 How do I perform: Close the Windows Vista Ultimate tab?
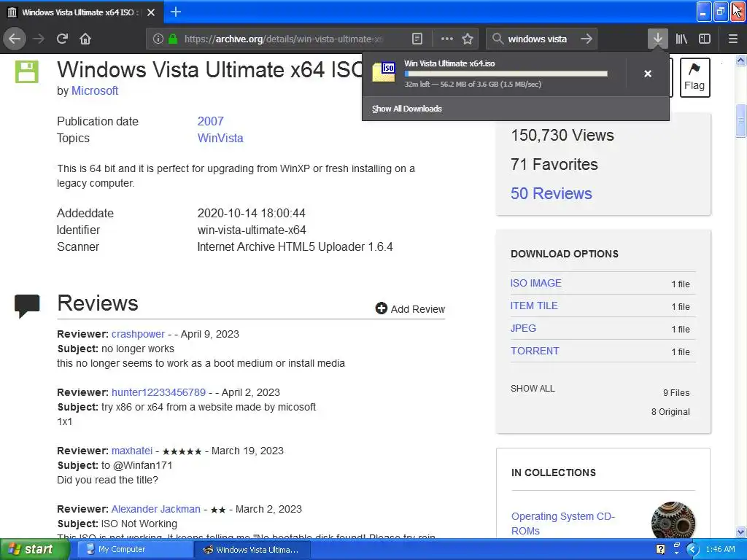[x=151, y=12]
